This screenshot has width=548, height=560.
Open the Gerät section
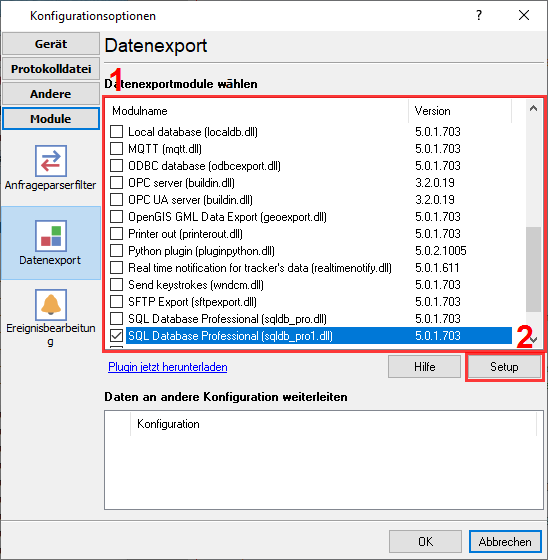(x=51, y=44)
